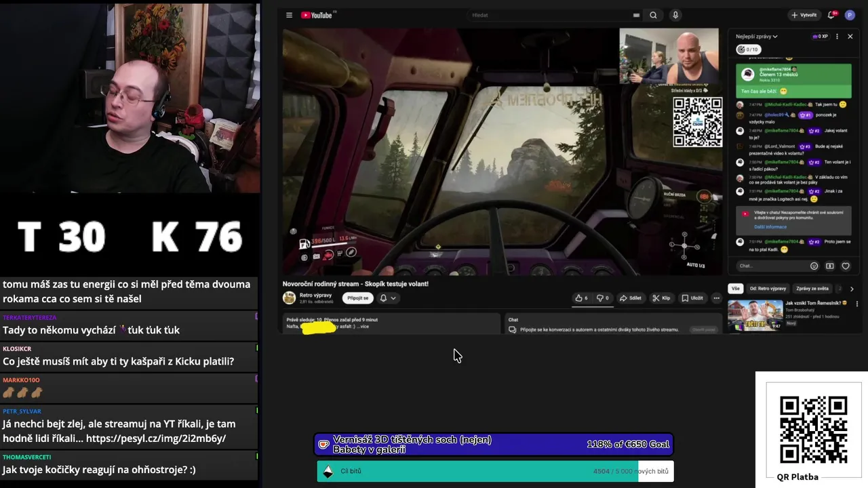The height and width of the screenshot is (488, 868).
Task: Click the chat speech bubble icon in Chat box
Action: [x=513, y=329]
